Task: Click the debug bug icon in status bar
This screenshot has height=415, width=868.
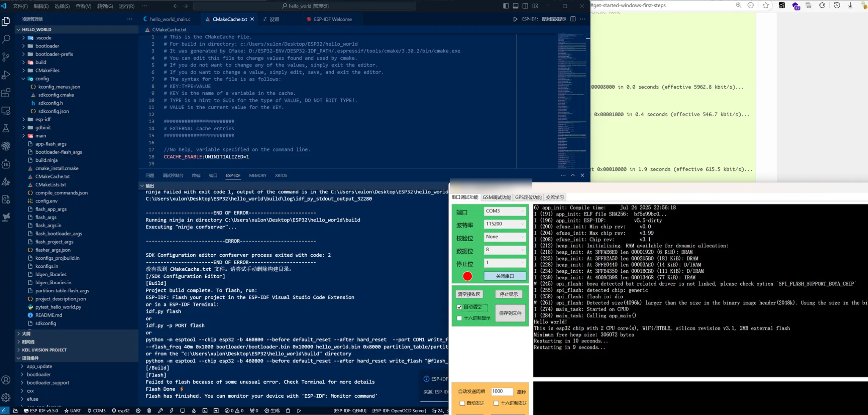Action: pyautogui.click(x=288, y=411)
